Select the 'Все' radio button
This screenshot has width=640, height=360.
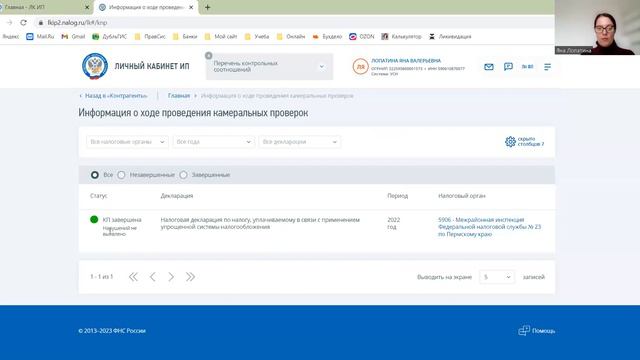pos(95,175)
